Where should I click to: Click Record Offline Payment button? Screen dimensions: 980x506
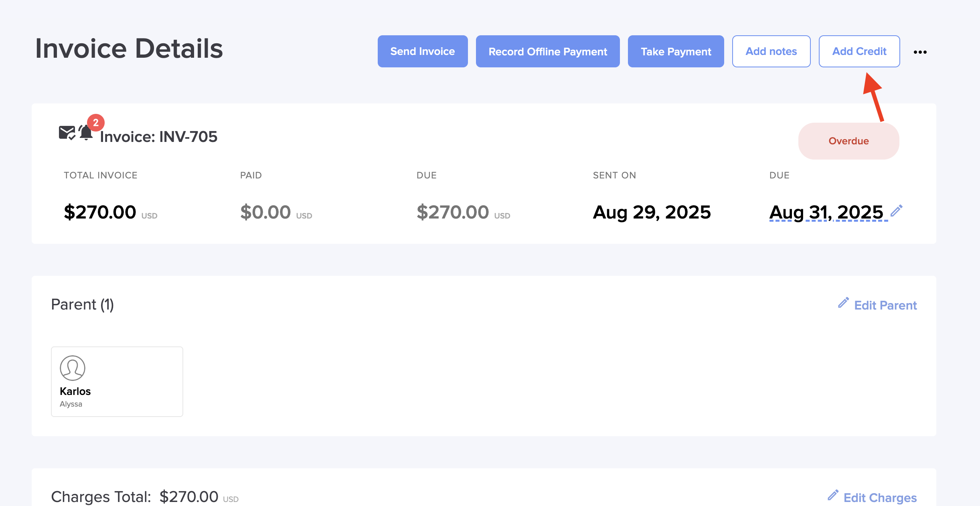547,52
